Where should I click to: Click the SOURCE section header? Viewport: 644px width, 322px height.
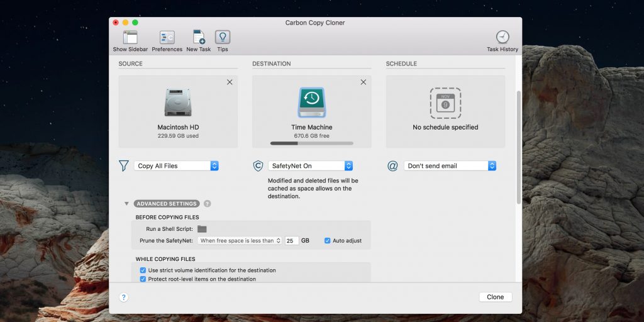pyautogui.click(x=131, y=64)
